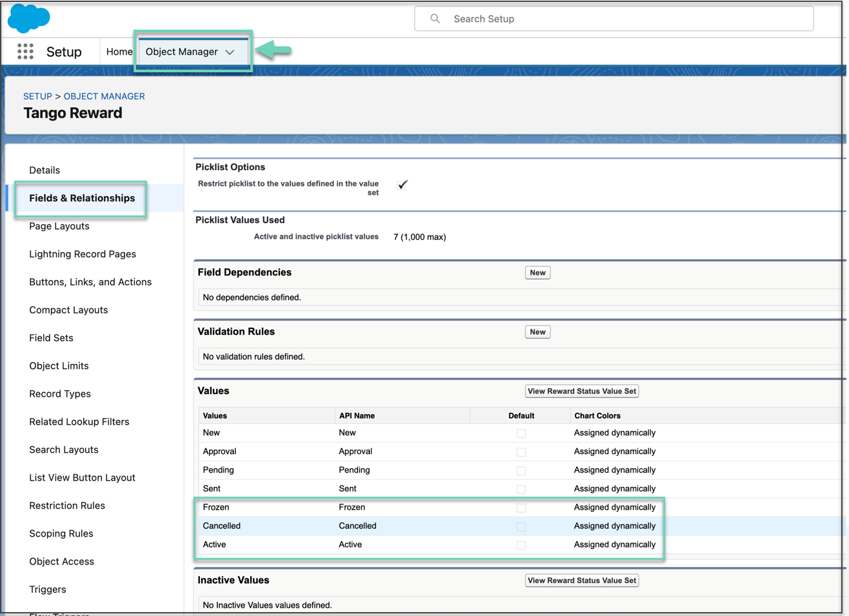
Task: Enable Default for the Cancelled value
Action: click(521, 527)
